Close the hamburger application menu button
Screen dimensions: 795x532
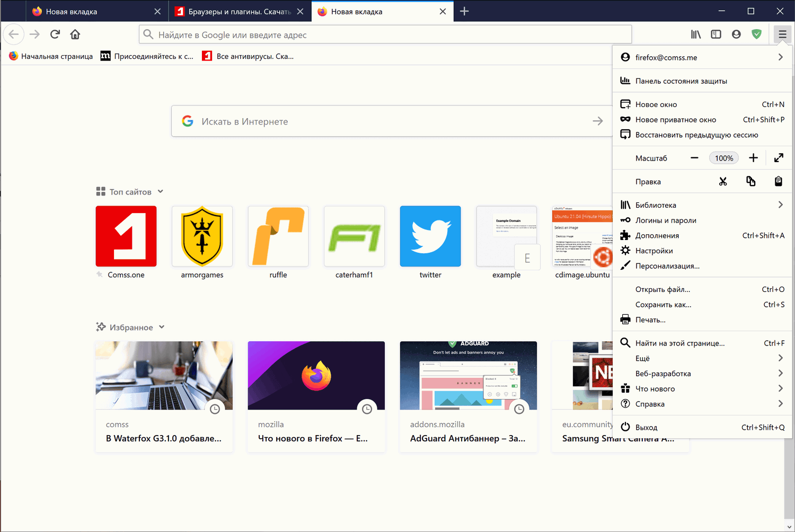pos(782,34)
